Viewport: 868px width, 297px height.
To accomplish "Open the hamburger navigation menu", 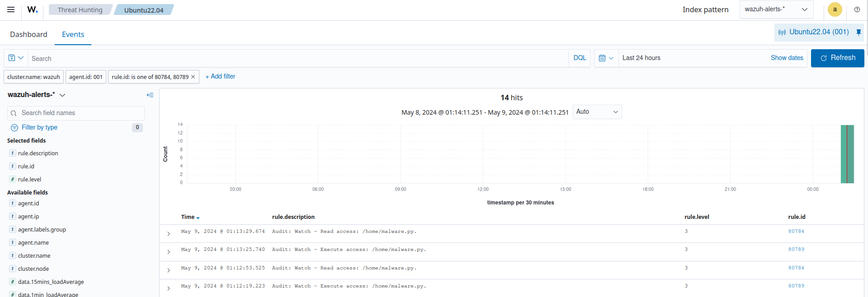I will (11, 9).
